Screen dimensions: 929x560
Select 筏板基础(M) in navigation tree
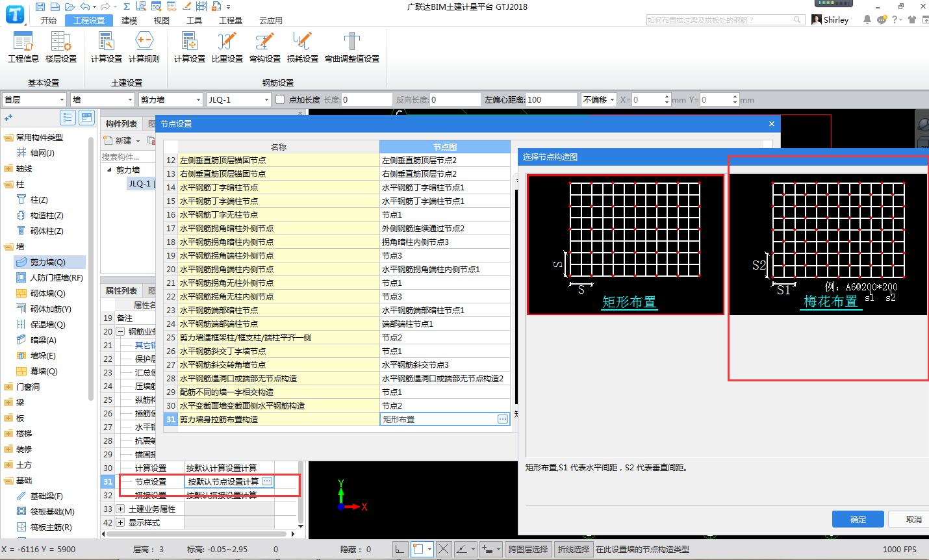coord(52,512)
